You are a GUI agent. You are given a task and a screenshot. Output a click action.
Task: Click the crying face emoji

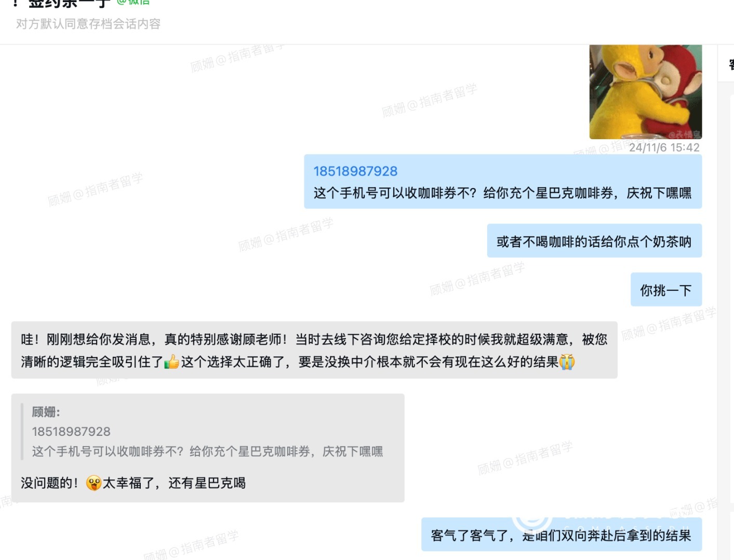567,362
